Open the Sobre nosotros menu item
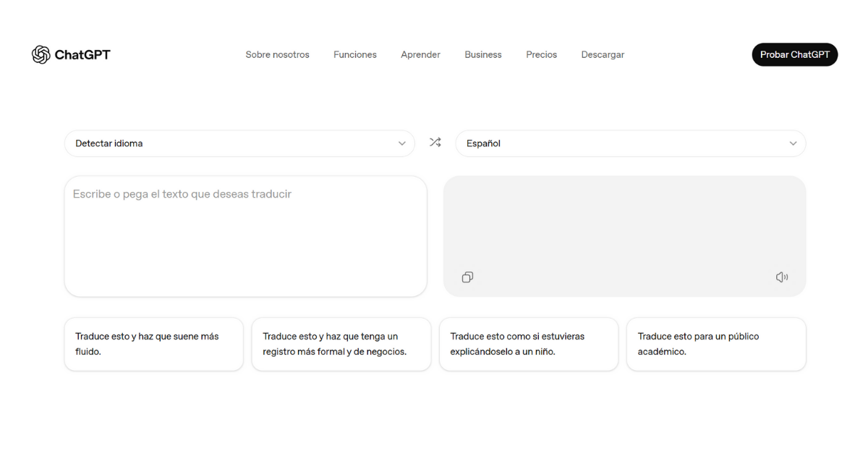868x454 pixels. pos(277,55)
